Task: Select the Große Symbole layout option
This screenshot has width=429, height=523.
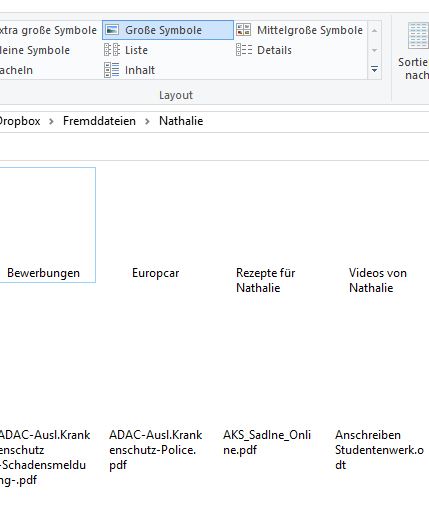Action: (x=168, y=30)
